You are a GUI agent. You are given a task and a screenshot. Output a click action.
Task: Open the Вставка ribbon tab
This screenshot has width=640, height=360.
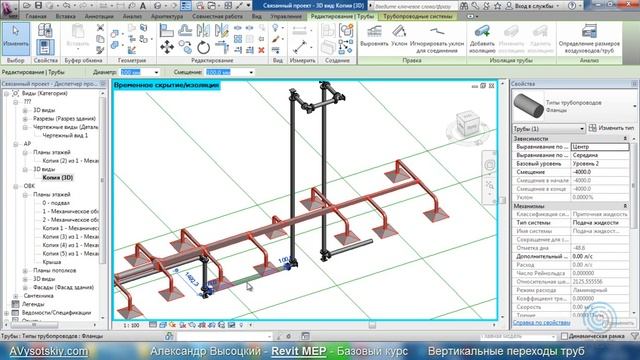(x=66, y=16)
